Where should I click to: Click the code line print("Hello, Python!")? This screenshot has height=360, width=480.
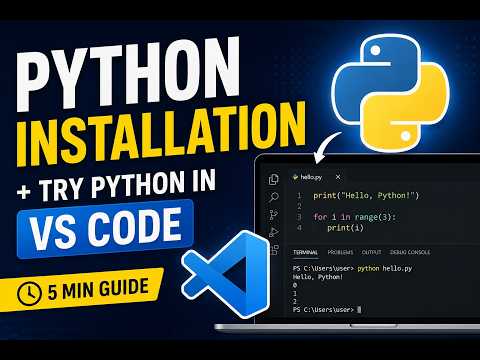pos(366,195)
